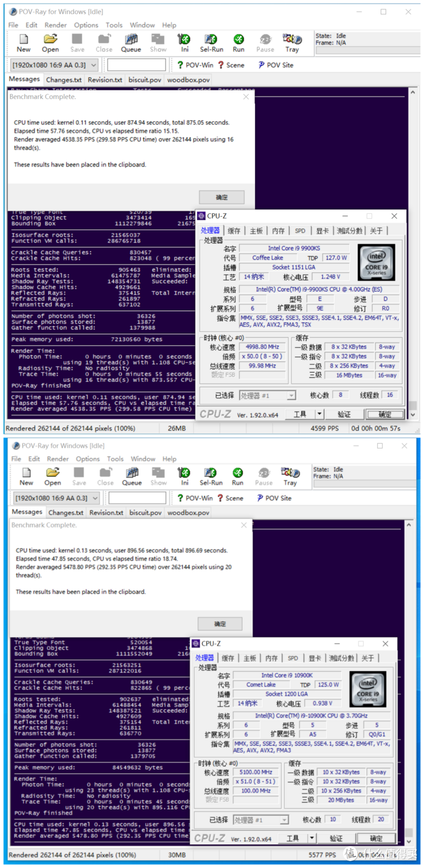
Task: Open Options menu in POV-Ray with 10900K CPU-Z
Action: pos(88,459)
